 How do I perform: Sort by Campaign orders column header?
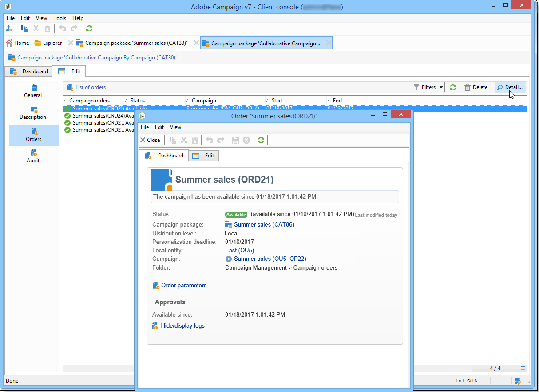[94, 101]
